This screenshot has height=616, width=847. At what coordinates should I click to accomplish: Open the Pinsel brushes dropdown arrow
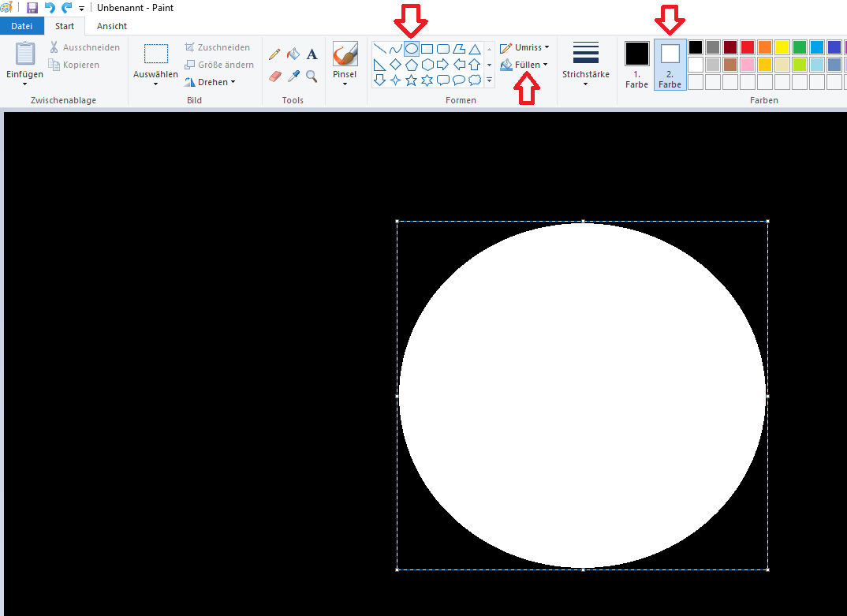[345, 84]
